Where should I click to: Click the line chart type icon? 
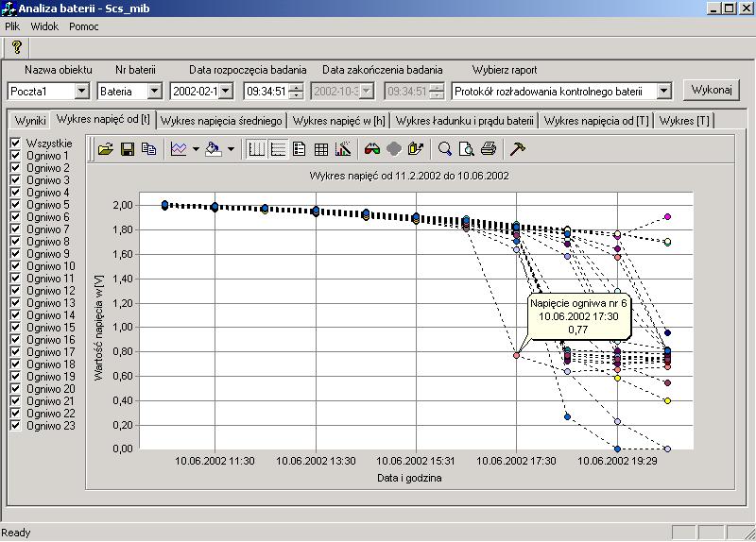coord(179,149)
